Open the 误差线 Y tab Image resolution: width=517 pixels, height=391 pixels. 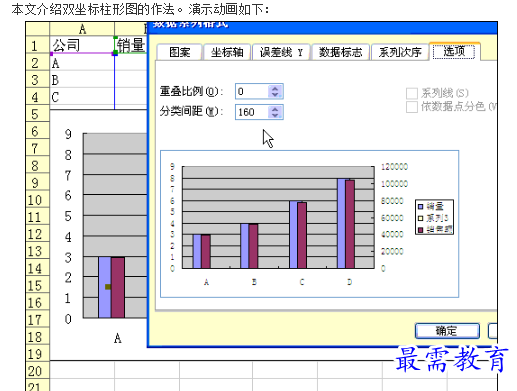[x=281, y=52]
